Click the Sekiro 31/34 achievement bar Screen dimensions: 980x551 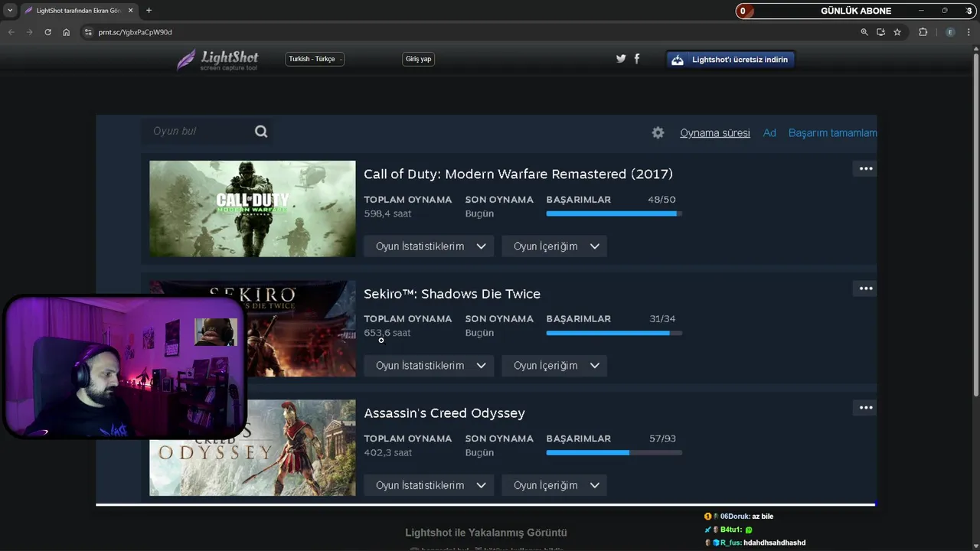[614, 333]
